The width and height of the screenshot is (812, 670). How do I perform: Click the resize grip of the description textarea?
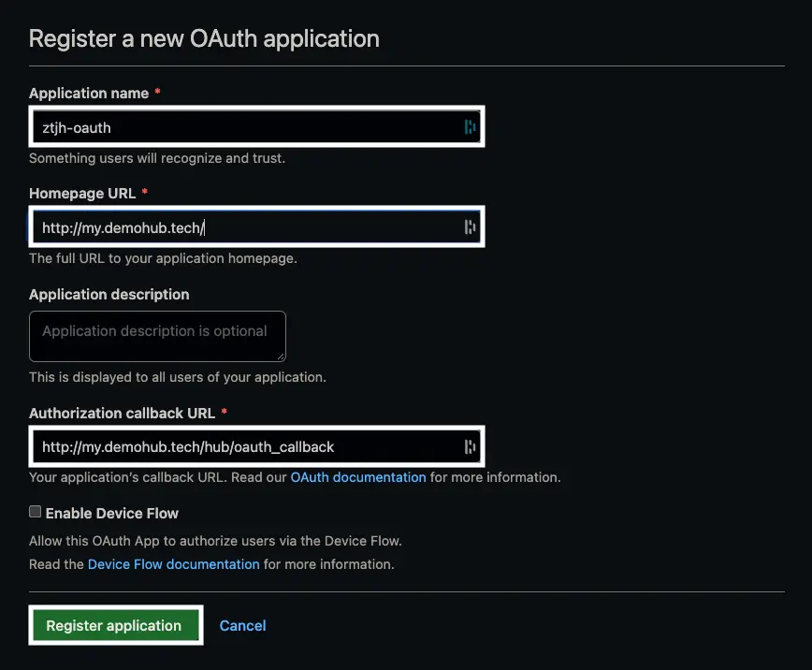coord(281,357)
